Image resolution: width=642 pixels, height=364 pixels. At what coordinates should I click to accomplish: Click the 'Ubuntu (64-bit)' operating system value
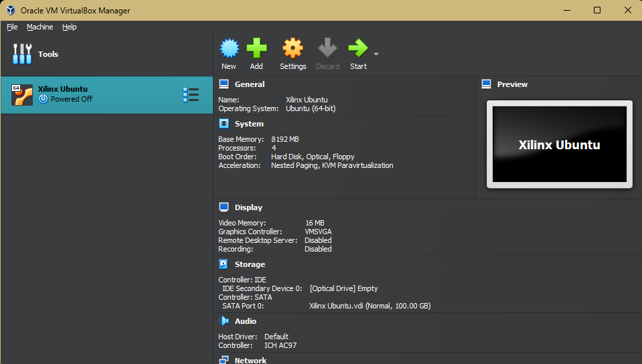pos(311,108)
